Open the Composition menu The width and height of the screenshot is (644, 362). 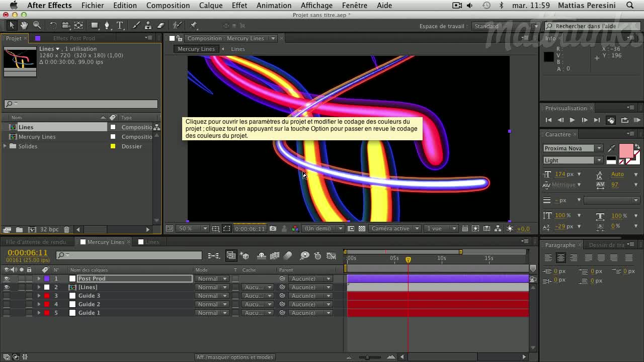(x=168, y=5)
